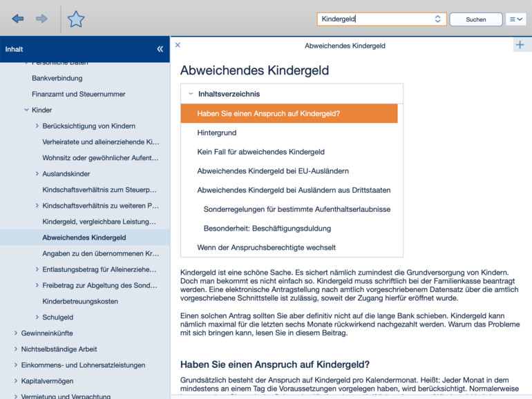This screenshot has width=532, height=399.
Task: Add a new tab with plus icon
Action: pyautogui.click(x=520, y=45)
